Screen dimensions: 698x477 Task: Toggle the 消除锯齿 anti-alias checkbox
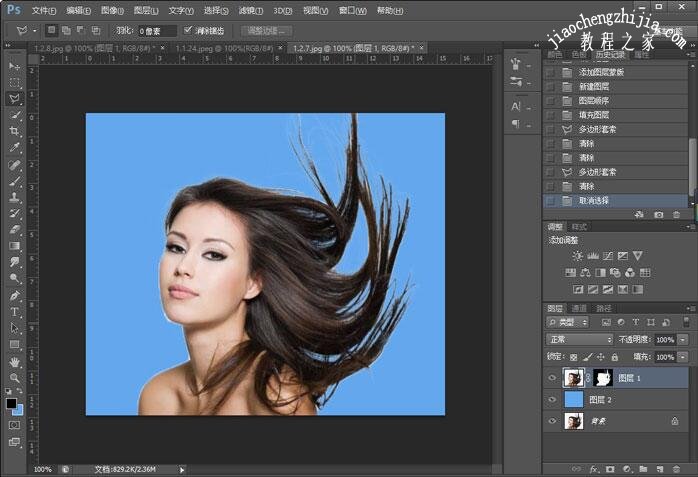188,31
